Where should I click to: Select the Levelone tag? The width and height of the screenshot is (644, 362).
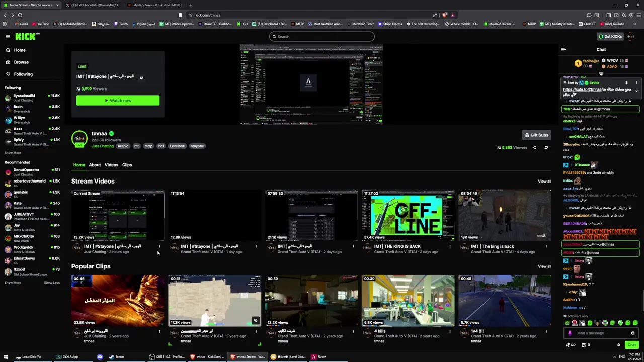point(177,146)
